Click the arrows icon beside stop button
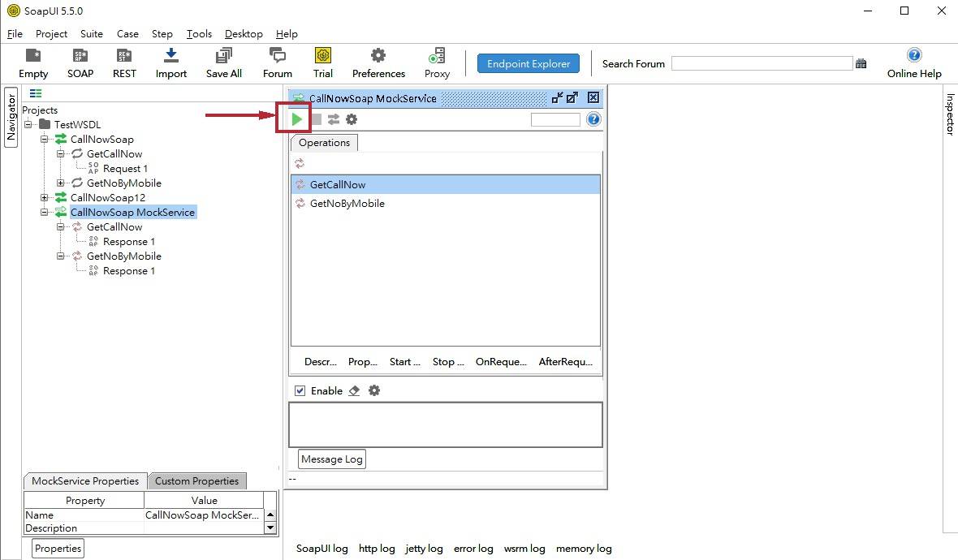958x560 pixels. click(x=334, y=119)
